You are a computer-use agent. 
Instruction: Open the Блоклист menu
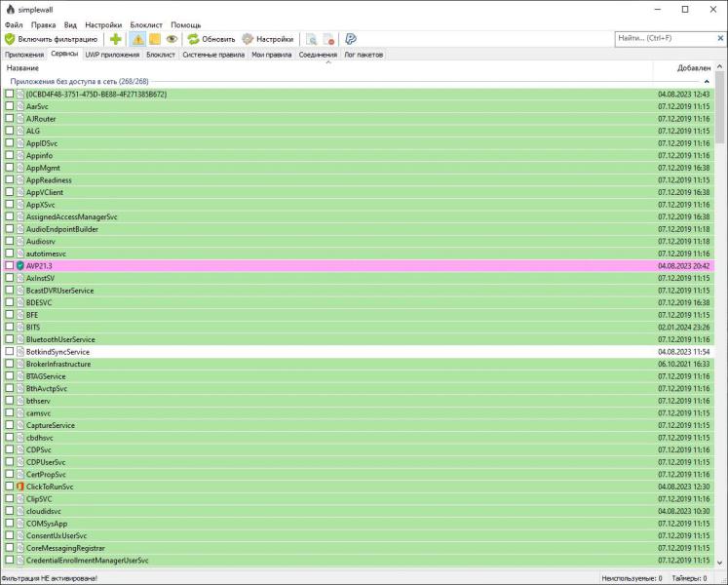[x=146, y=25]
